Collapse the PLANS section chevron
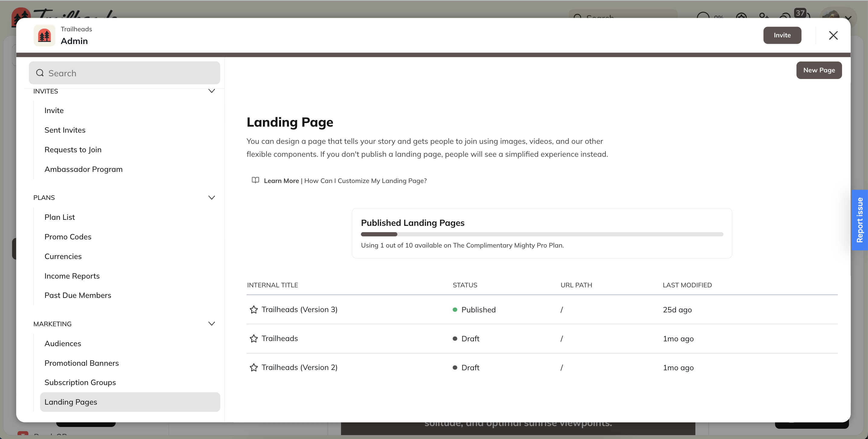 pos(212,197)
